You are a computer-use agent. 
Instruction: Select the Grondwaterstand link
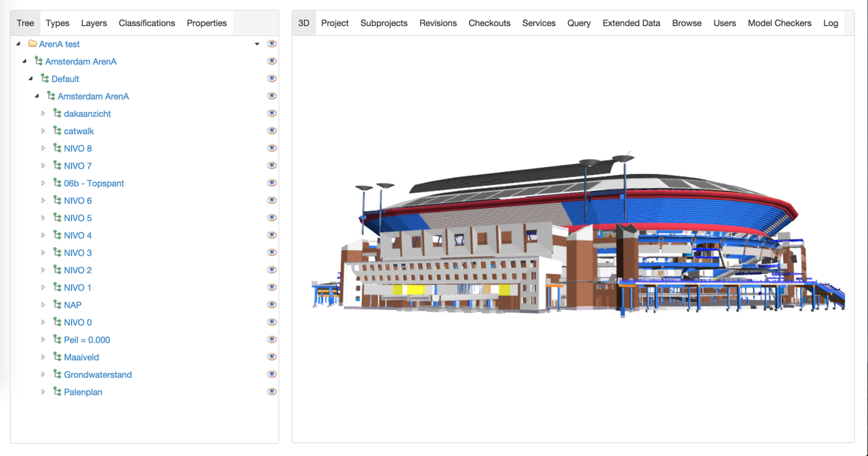[98, 374]
